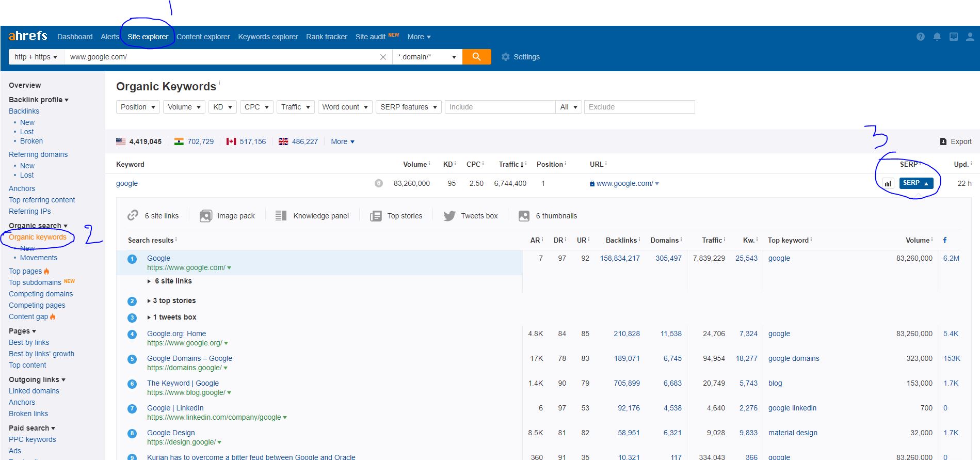Image resolution: width=980 pixels, height=460 pixels.
Task: Open Competing domains sidebar link
Action: pos(41,294)
